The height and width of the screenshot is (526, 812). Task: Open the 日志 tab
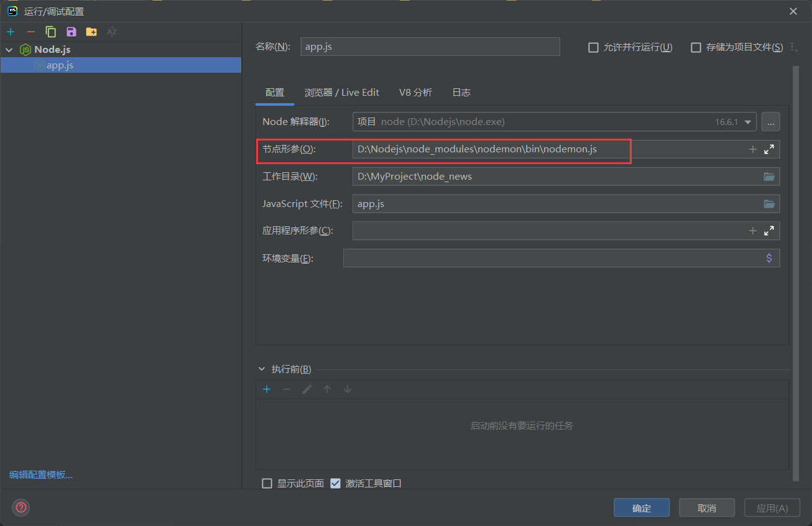coord(461,92)
